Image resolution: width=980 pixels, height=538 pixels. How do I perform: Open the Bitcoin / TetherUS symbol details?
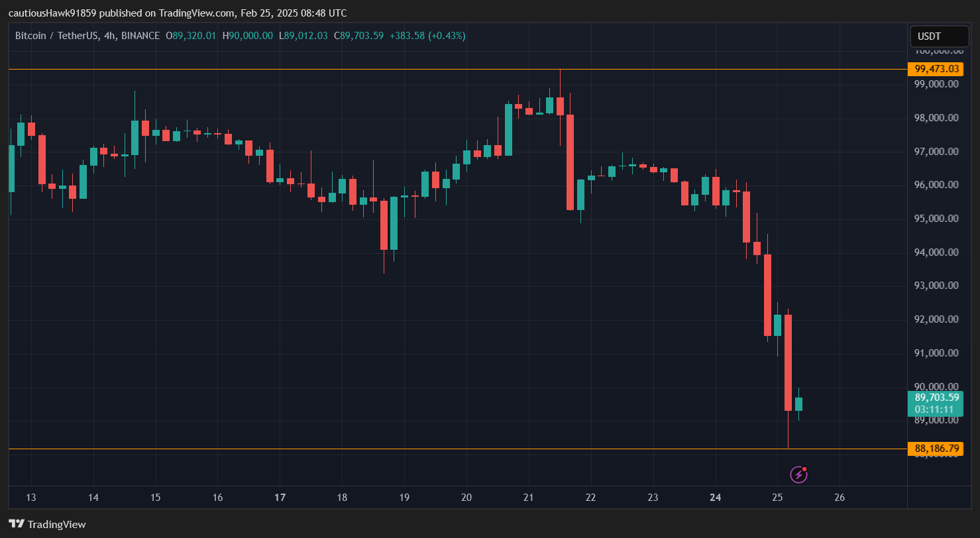[x=56, y=36]
